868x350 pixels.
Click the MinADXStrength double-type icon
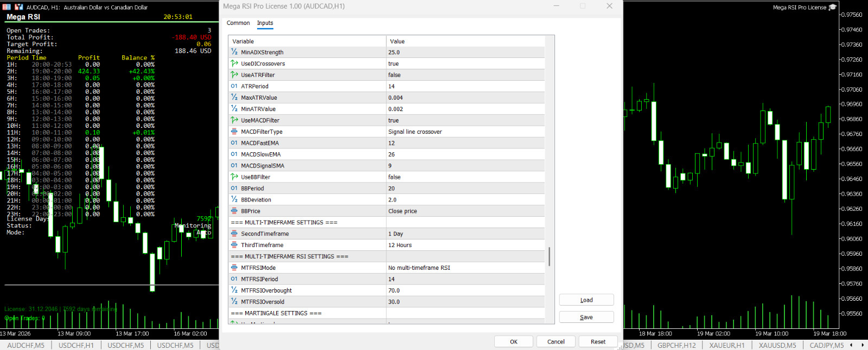234,52
